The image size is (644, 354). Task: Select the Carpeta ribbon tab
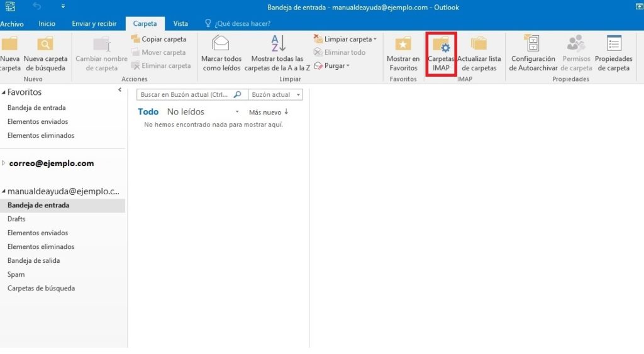click(145, 23)
